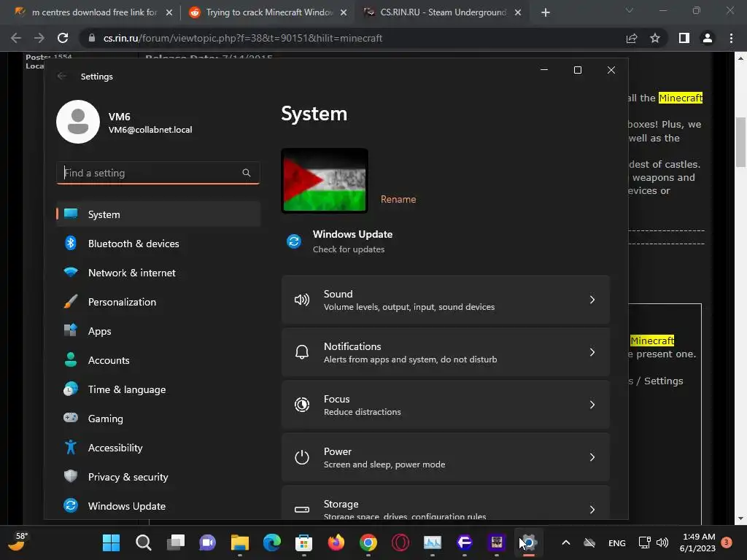Open a new Chrome tab
Screen dimensions: 747x560
(x=546, y=13)
